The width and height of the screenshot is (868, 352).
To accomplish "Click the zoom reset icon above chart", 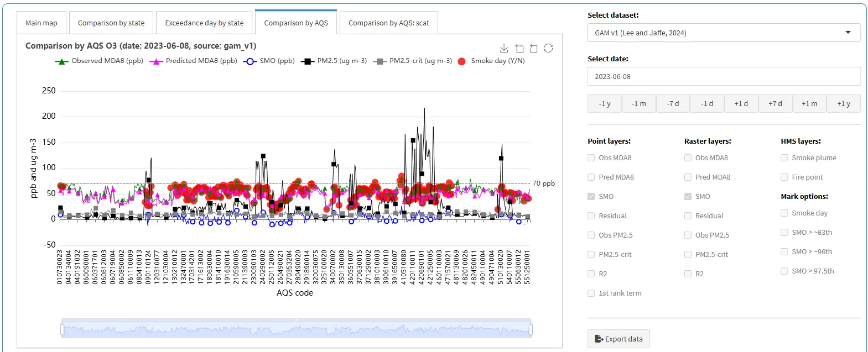I will click(x=533, y=49).
